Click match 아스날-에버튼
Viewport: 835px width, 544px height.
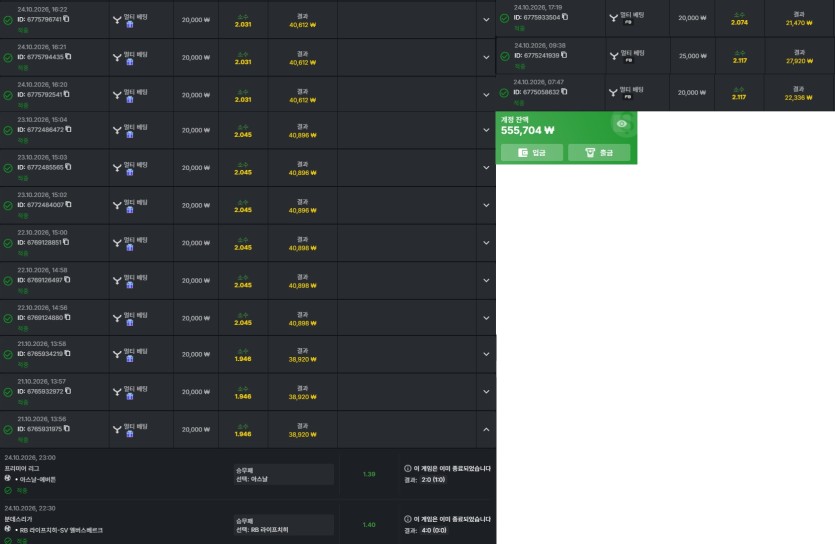[37, 480]
